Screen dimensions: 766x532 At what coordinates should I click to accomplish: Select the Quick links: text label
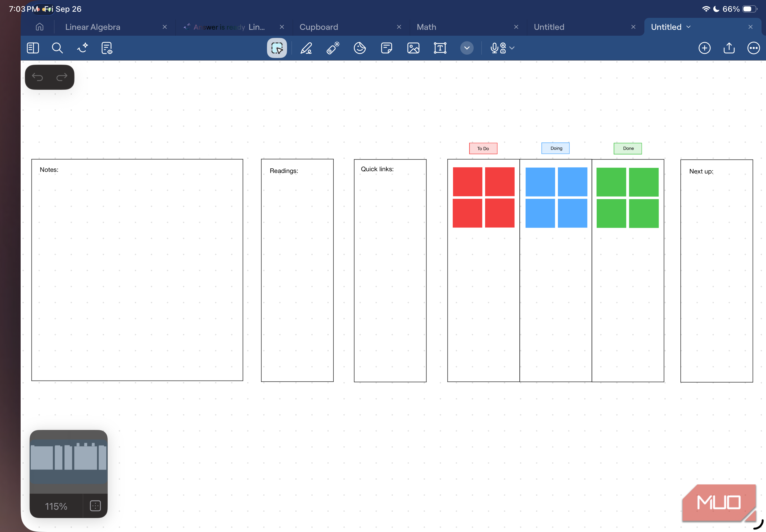point(377,169)
